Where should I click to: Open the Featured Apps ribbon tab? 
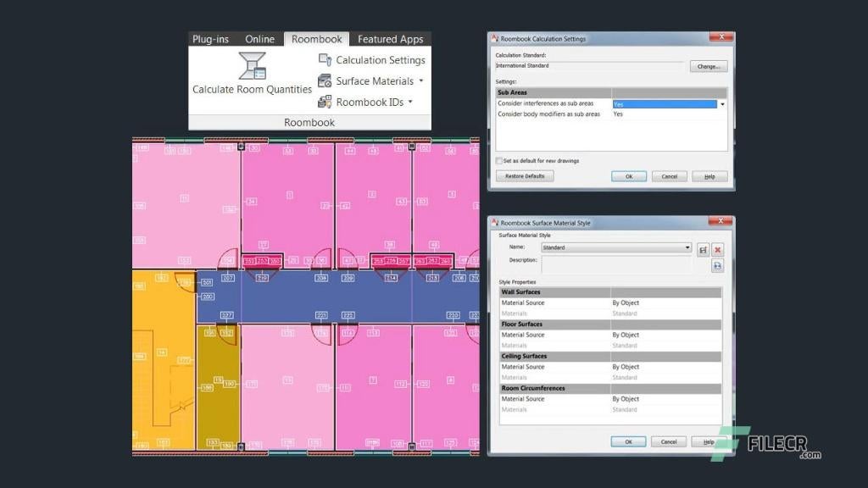pyautogui.click(x=390, y=39)
